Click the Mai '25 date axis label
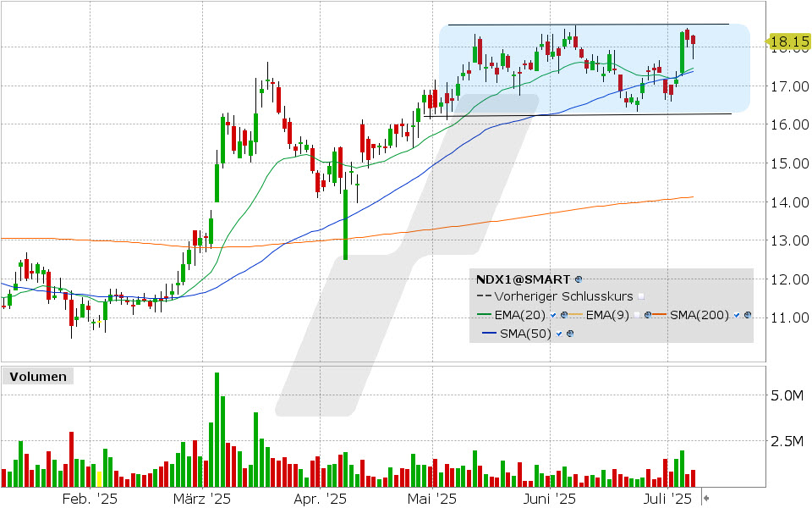This screenshot has height=508, width=812. tap(432, 499)
